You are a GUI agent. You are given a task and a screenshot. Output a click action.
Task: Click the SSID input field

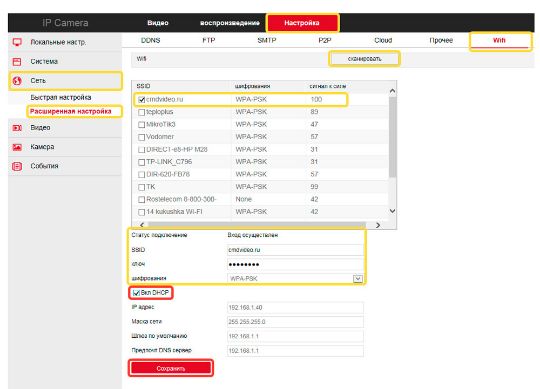295,250
